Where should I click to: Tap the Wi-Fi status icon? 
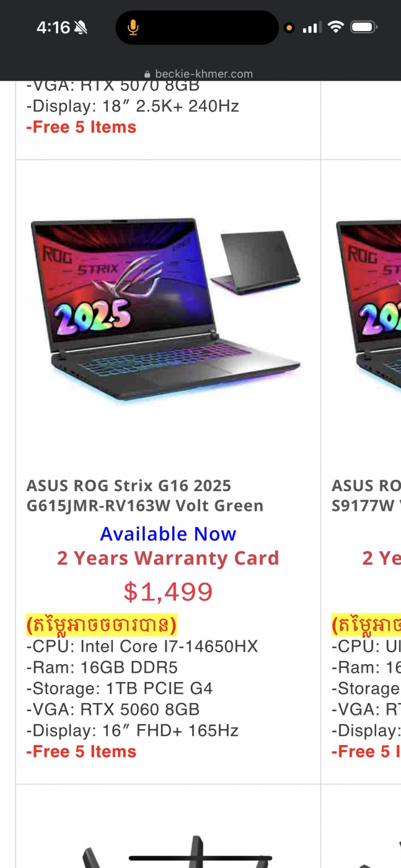point(336,27)
